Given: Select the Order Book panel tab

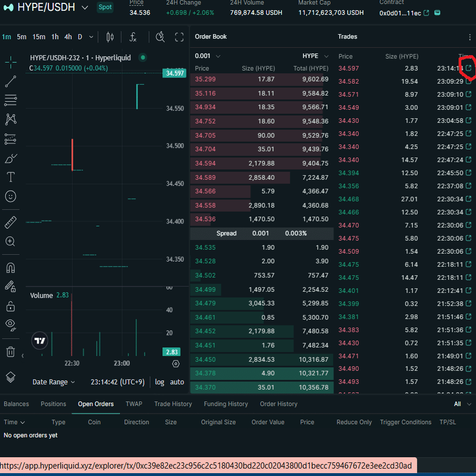Looking at the screenshot, I should 210,36.
